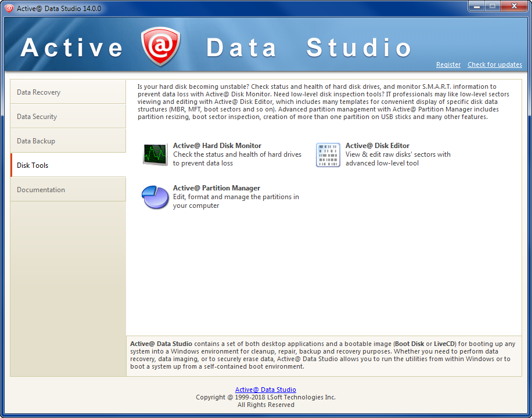Click the Register link
This screenshot has height=418, width=532.
click(448, 64)
